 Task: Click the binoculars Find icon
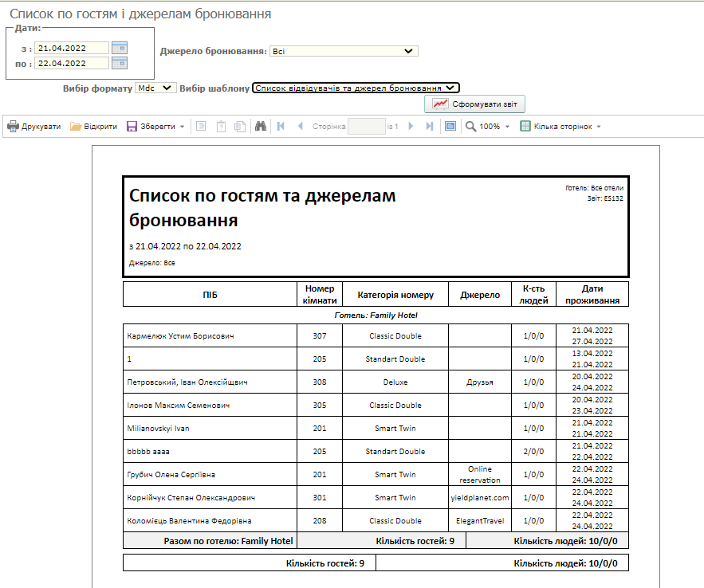260,127
